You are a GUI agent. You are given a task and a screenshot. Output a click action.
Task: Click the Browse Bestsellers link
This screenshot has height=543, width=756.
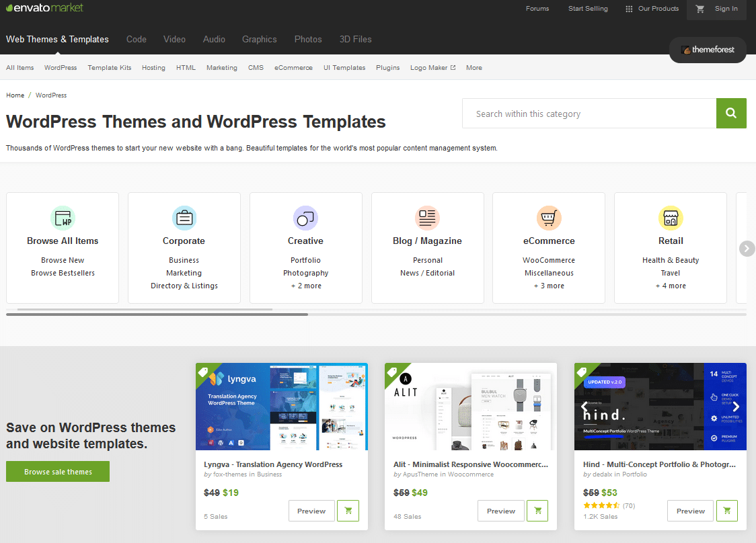[63, 273]
